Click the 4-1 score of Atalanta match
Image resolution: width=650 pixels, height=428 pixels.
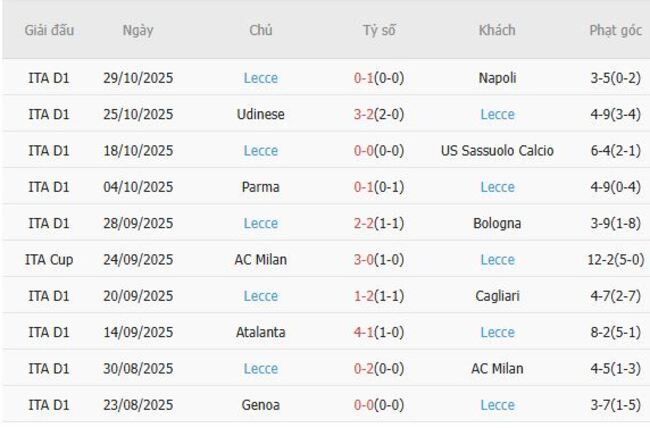367,332
